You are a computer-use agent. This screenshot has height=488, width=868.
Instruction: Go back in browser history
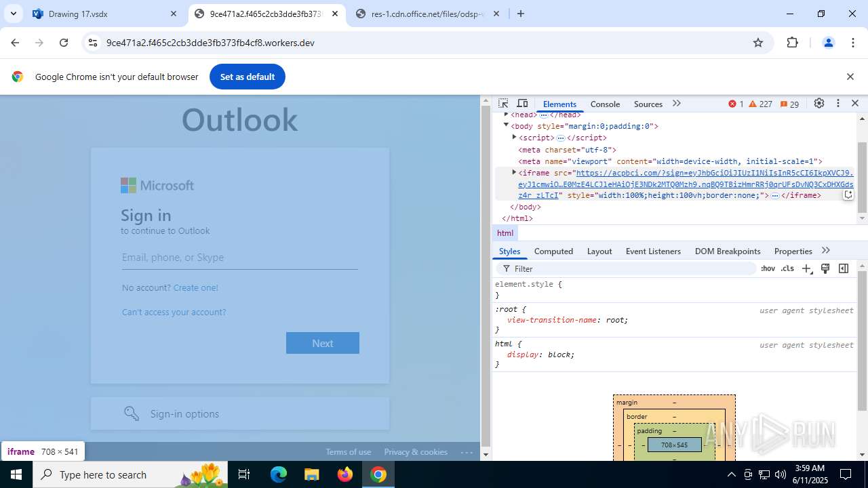[x=15, y=43]
